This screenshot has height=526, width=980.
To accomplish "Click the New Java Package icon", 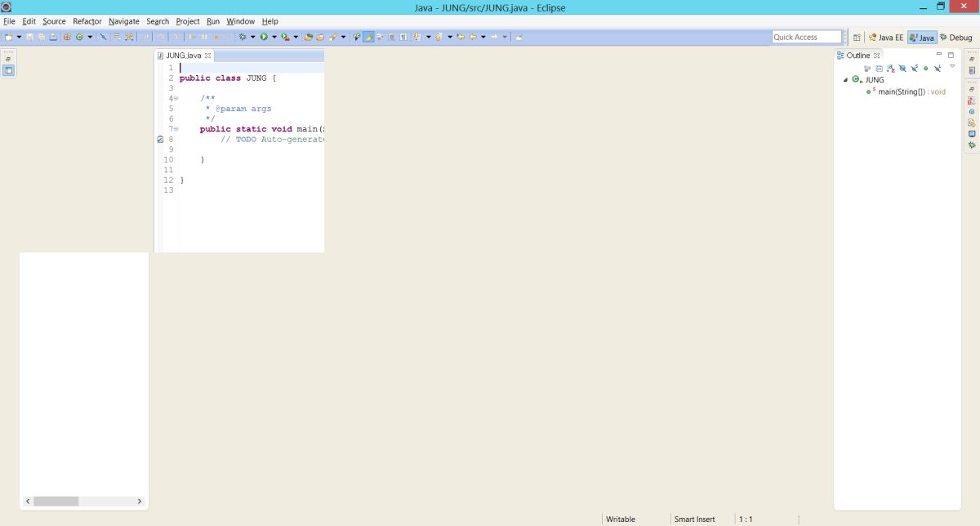I will coord(67,37).
